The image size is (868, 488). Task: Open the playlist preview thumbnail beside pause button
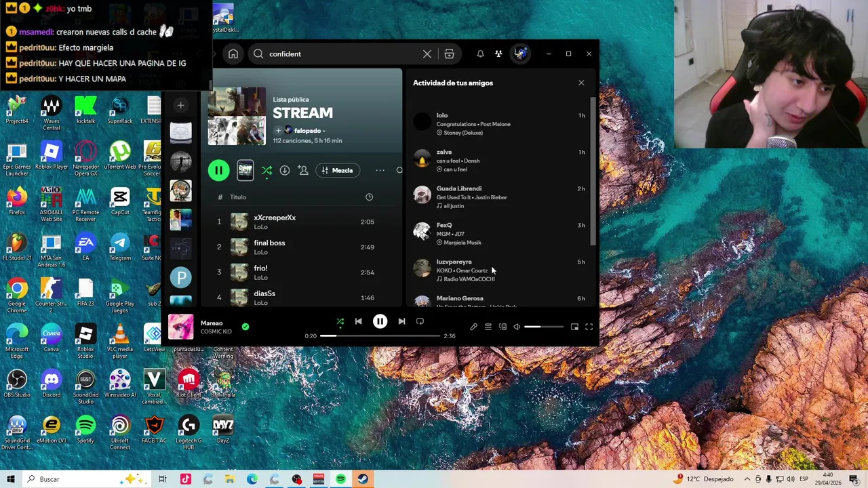(245, 171)
